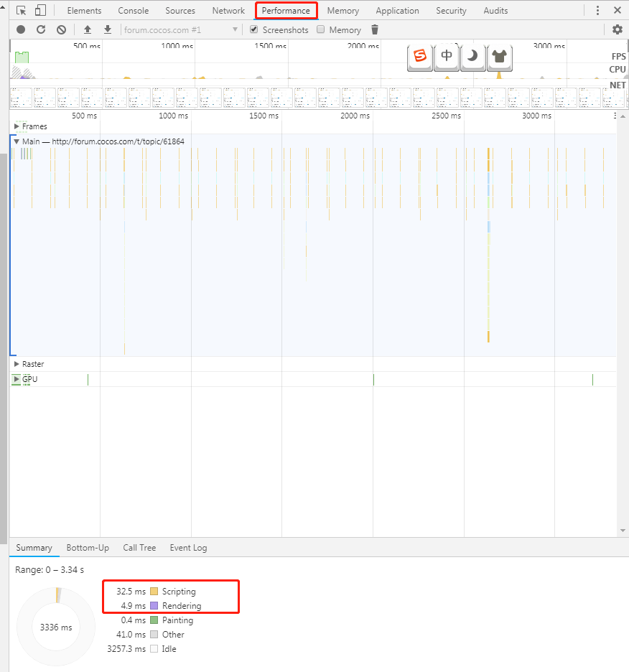Viewport: 629px width, 672px height.
Task: Click the green Painting color swatch
Action: click(x=154, y=620)
